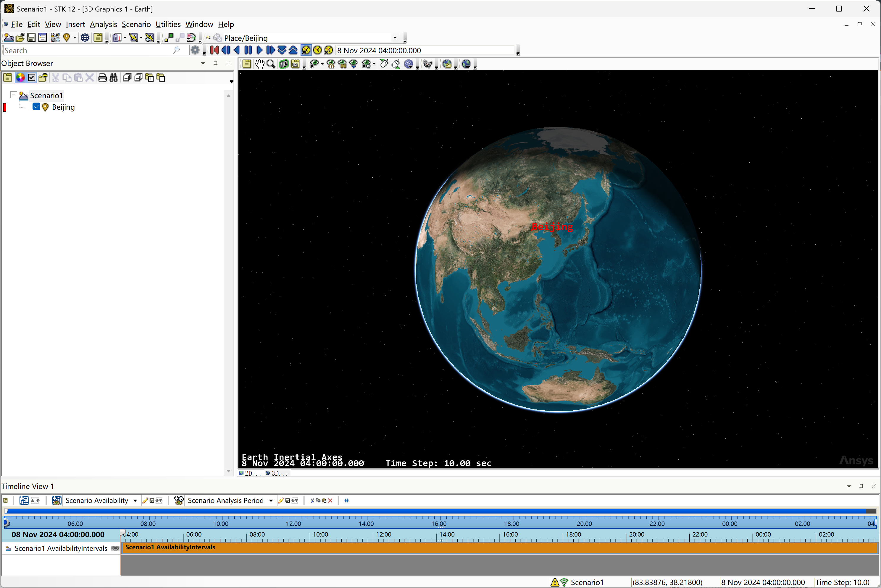Click the Object Browser color toggle icon
This screenshot has width=881, height=588.
(x=20, y=78)
